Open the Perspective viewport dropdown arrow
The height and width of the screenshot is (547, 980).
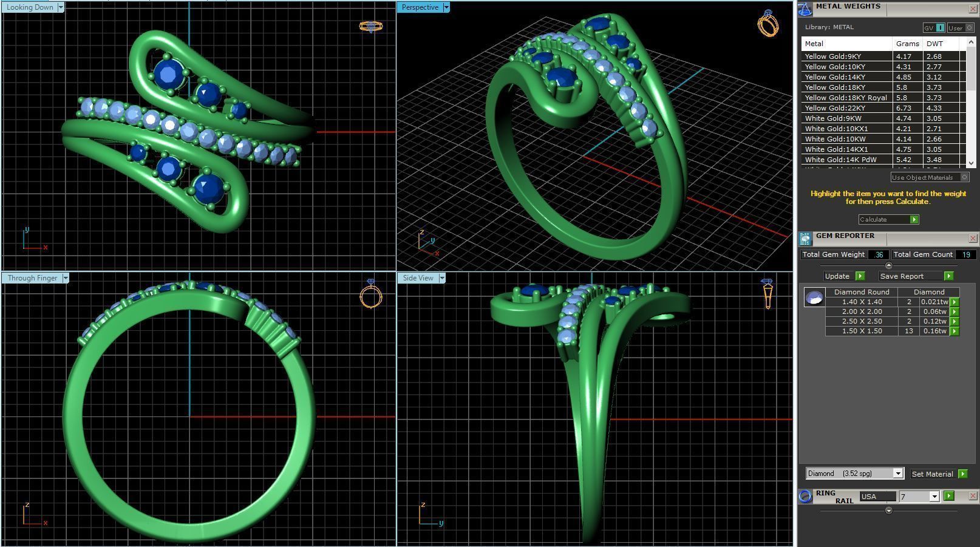pyautogui.click(x=446, y=7)
